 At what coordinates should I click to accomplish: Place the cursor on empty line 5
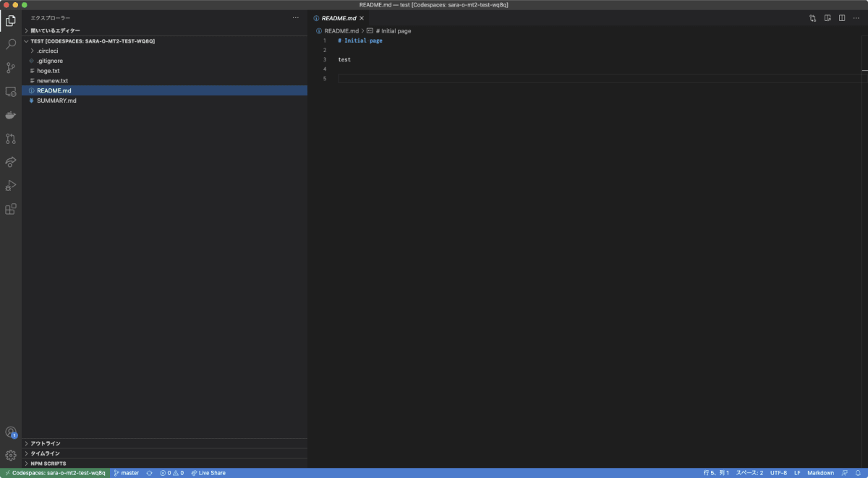click(x=600, y=78)
